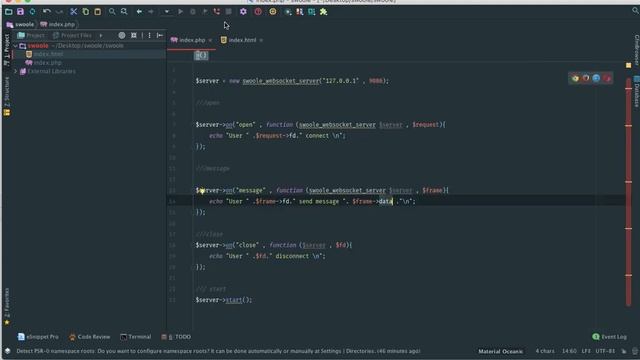640x360 pixels.
Task: Open the Code Review tool window
Action: click(x=89, y=337)
